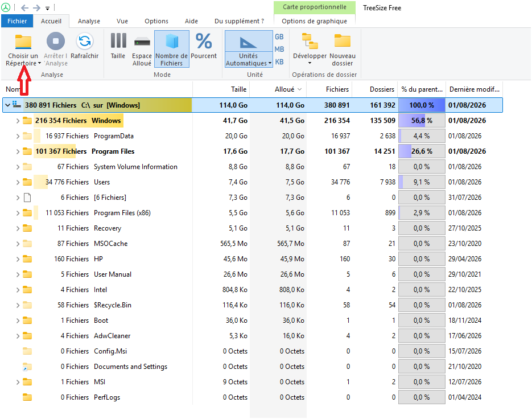Viewport: 532px width, 419px height.
Task: Expand the Program Files (x86) folder
Action: click(18, 213)
